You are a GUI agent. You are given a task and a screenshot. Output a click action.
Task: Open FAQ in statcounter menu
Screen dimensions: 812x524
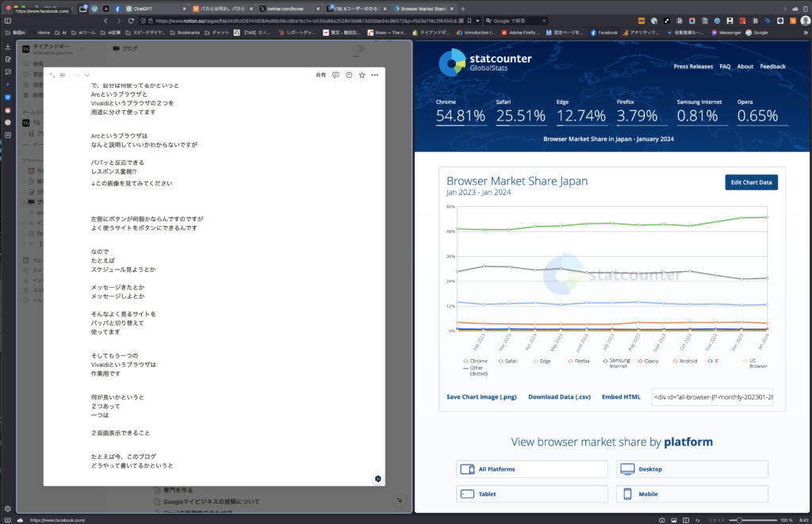coord(725,67)
